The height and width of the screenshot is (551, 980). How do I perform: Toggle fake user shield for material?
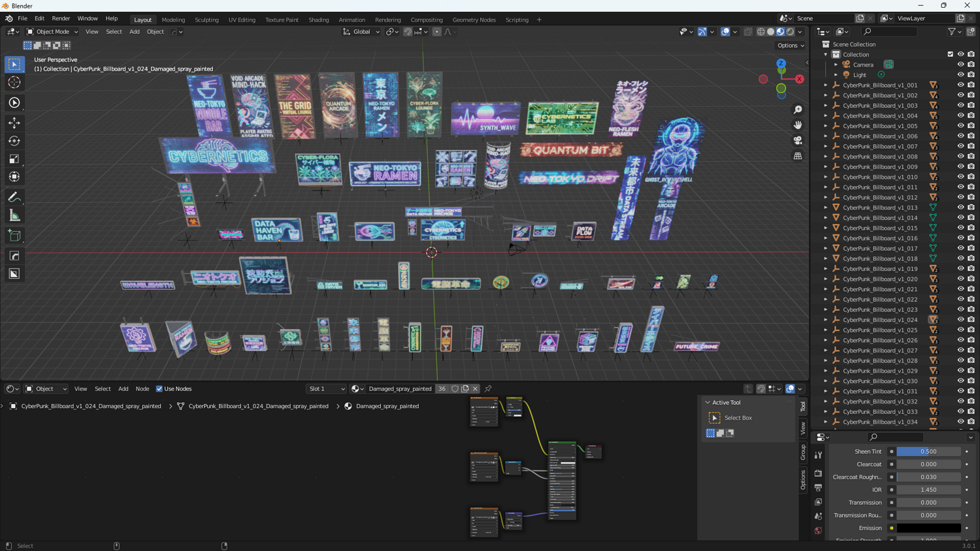[x=455, y=388]
